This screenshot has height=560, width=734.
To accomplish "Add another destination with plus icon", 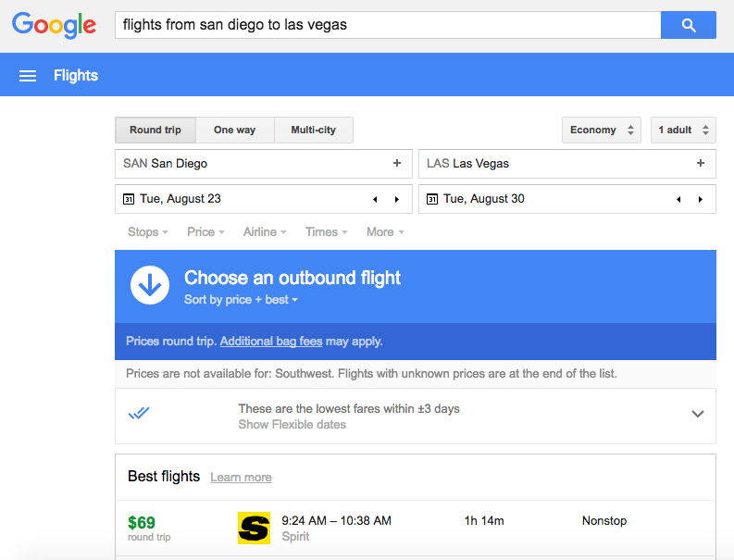I will point(701,163).
